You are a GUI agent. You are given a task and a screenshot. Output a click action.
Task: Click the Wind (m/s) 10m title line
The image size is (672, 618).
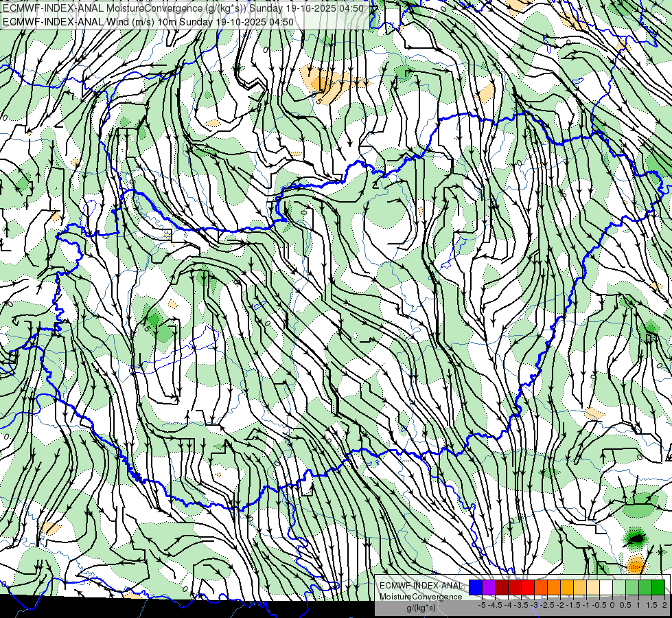pos(148,22)
